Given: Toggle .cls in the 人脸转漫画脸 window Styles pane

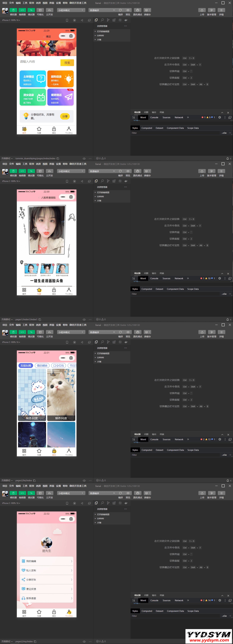Looking at the screenshot, I should 224,294.
